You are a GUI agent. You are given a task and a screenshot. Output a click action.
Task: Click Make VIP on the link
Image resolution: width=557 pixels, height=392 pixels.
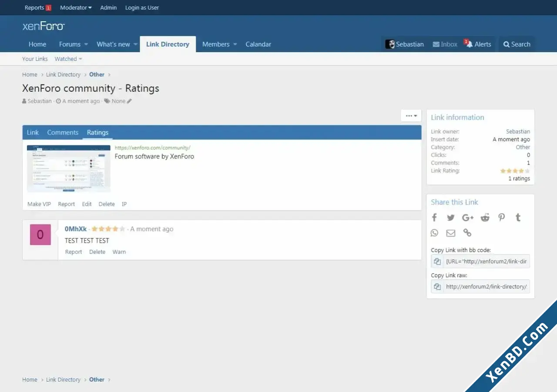[39, 204]
